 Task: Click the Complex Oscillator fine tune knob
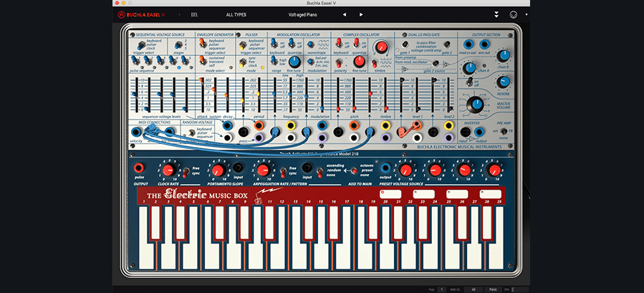(x=359, y=62)
